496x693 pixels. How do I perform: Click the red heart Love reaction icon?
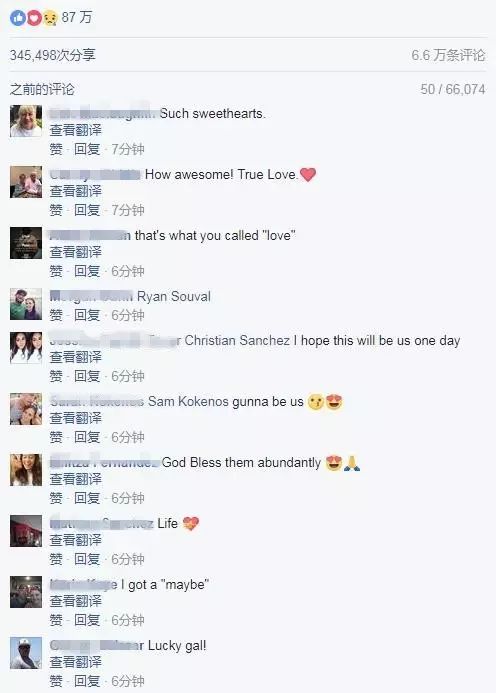click(x=34, y=18)
